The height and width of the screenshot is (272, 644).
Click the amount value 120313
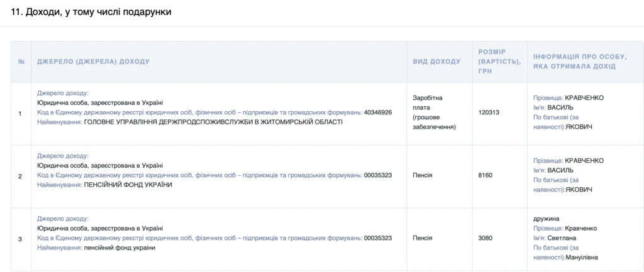tap(489, 113)
